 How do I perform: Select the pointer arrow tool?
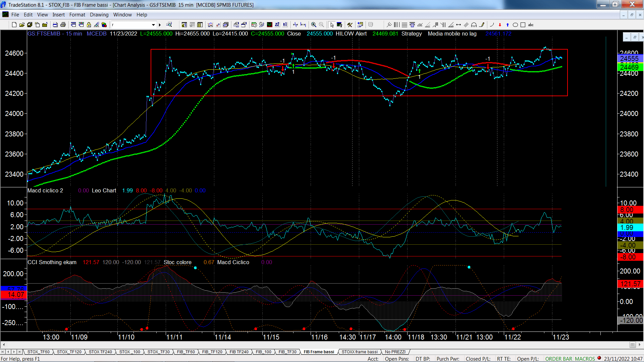point(332,25)
